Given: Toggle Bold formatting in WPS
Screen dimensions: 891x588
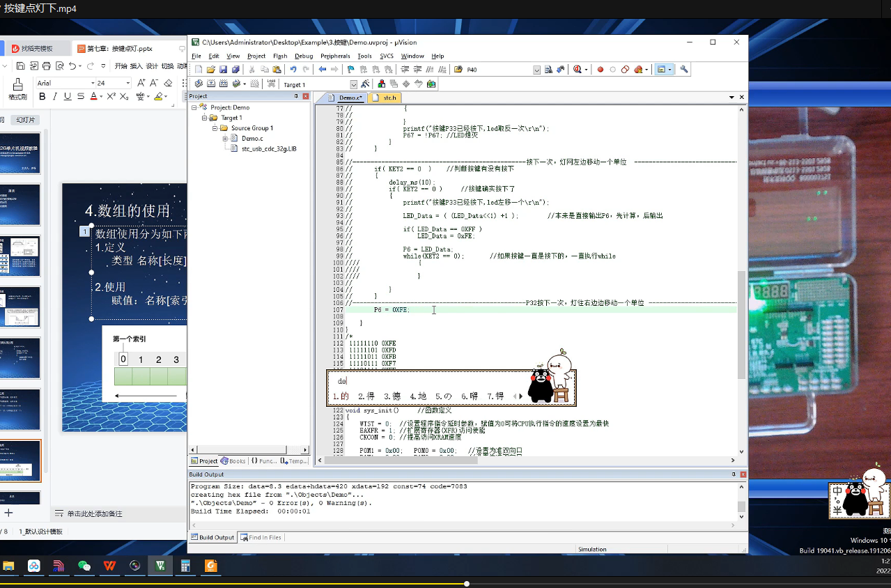Looking at the screenshot, I should click(x=42, y=97).
